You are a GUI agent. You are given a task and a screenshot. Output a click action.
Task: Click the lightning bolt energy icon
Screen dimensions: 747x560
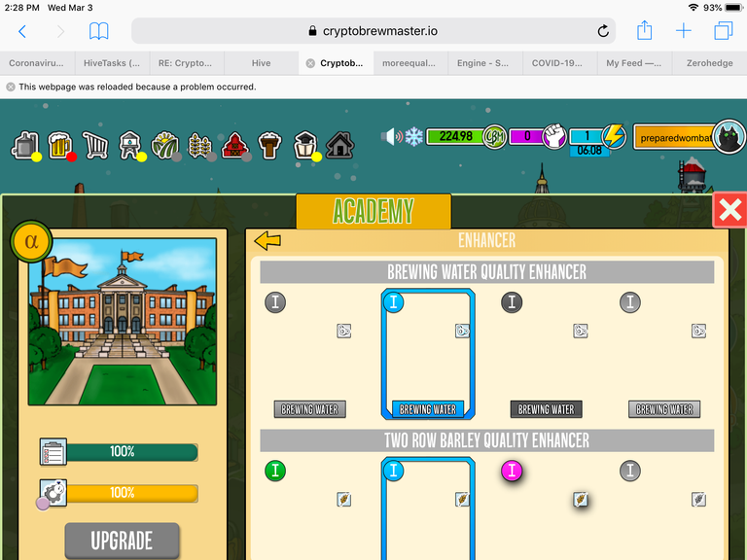[x=614, y=136]
